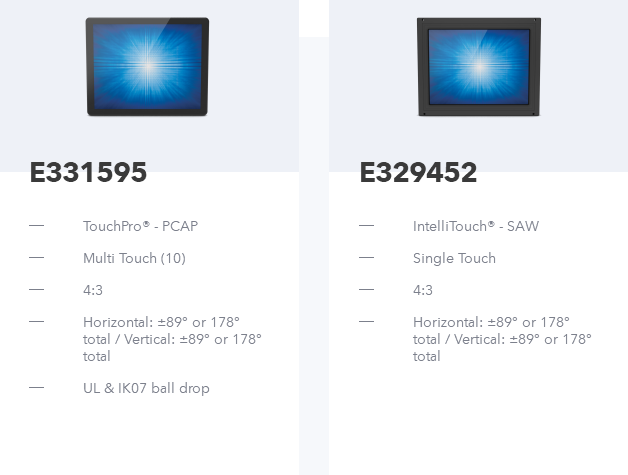628x475 pixels.
Task: Click the viewing angle text under E331595
Action: [x=172, y=339]
